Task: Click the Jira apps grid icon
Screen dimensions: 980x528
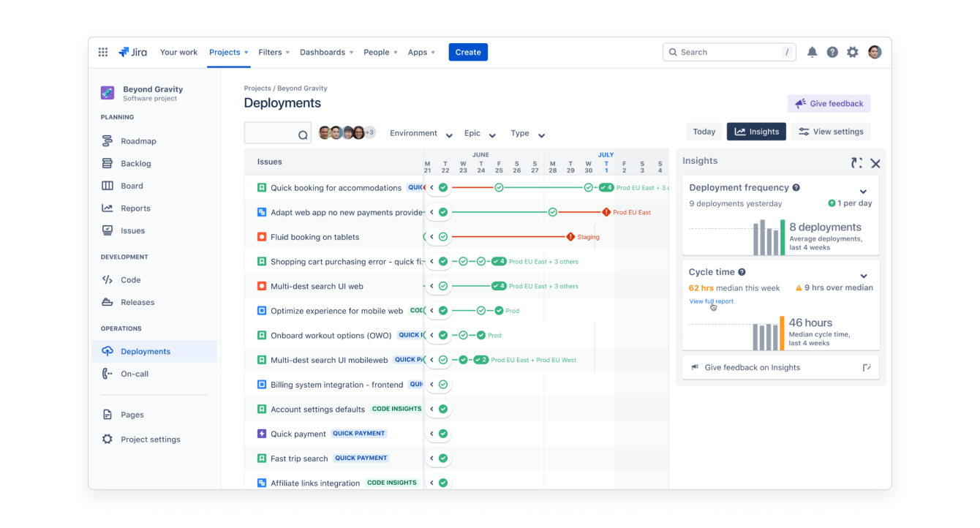Action: point(103,52)
